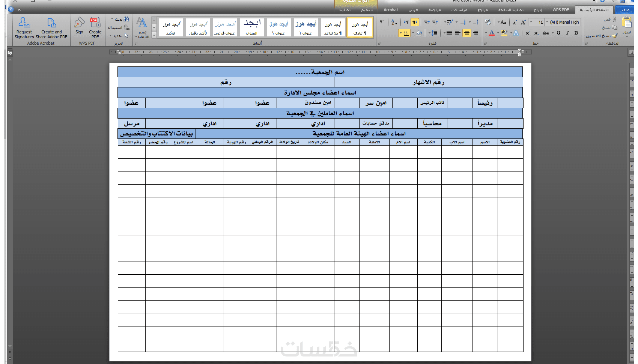Click the Request Signatures icon
The width and height of the screenshot is (638, 364).
[24, 23]
